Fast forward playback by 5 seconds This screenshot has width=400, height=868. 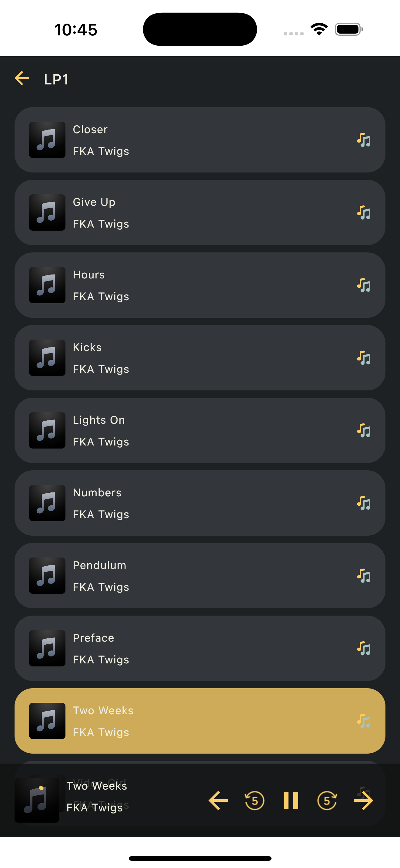(x=327, y=800)
